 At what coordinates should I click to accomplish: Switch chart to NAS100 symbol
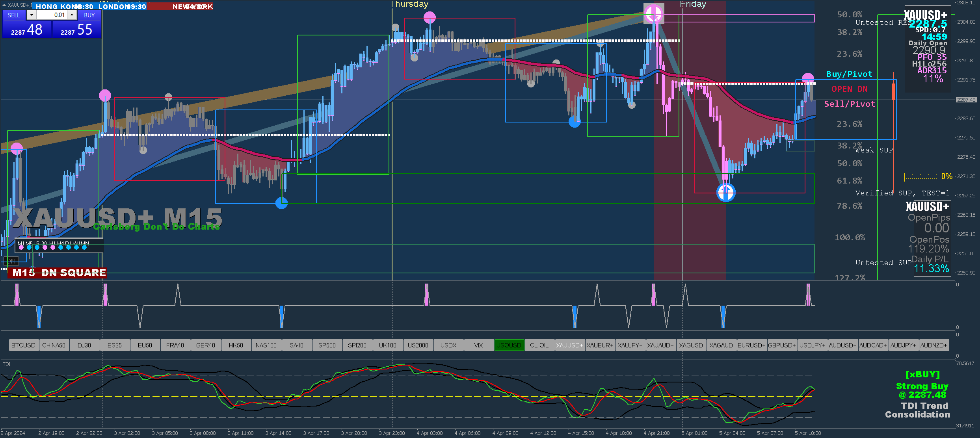[266, 345]
